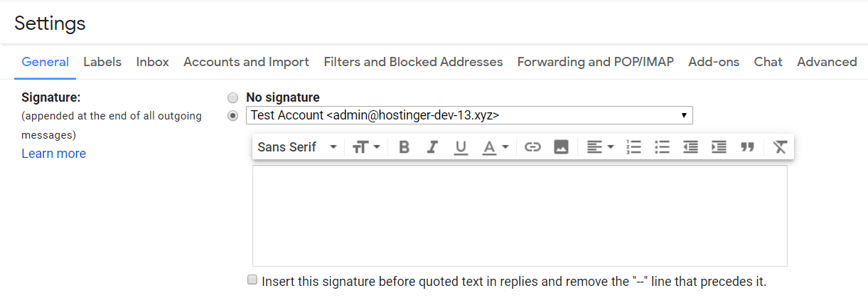Check Insert signature before quoted text
The image size is (868, 298).
point(252,280)
